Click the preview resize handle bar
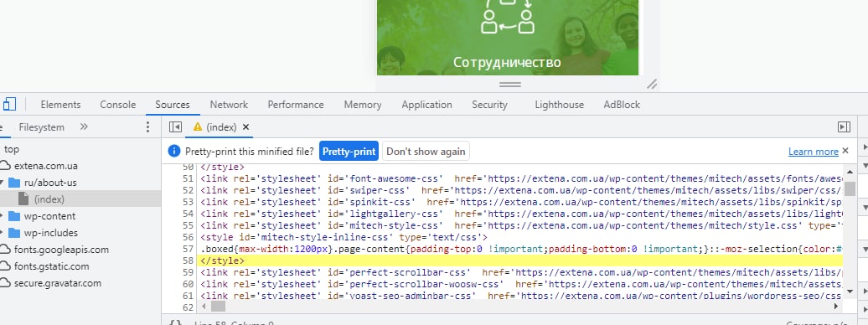The width and height of the screenshot is (868, 325). click(510, 85)
